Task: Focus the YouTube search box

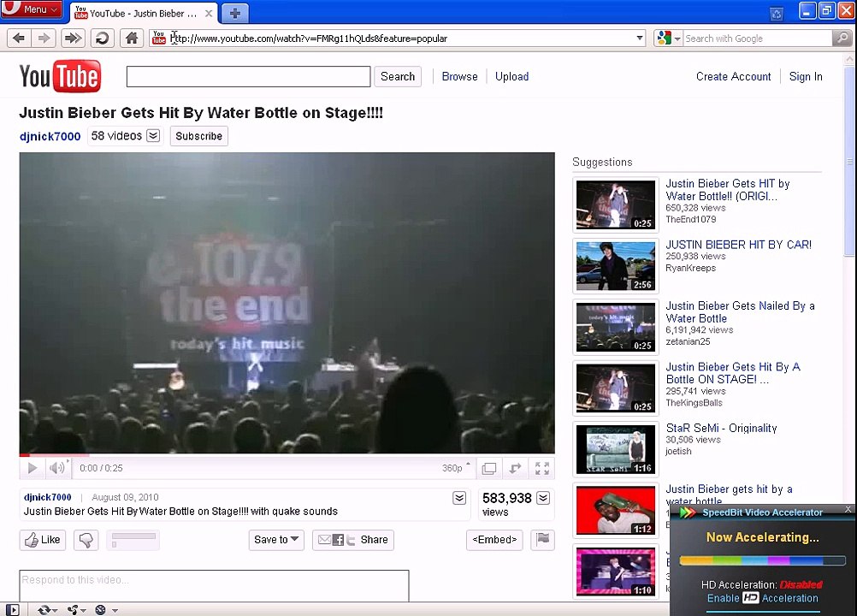Action: 248,76
